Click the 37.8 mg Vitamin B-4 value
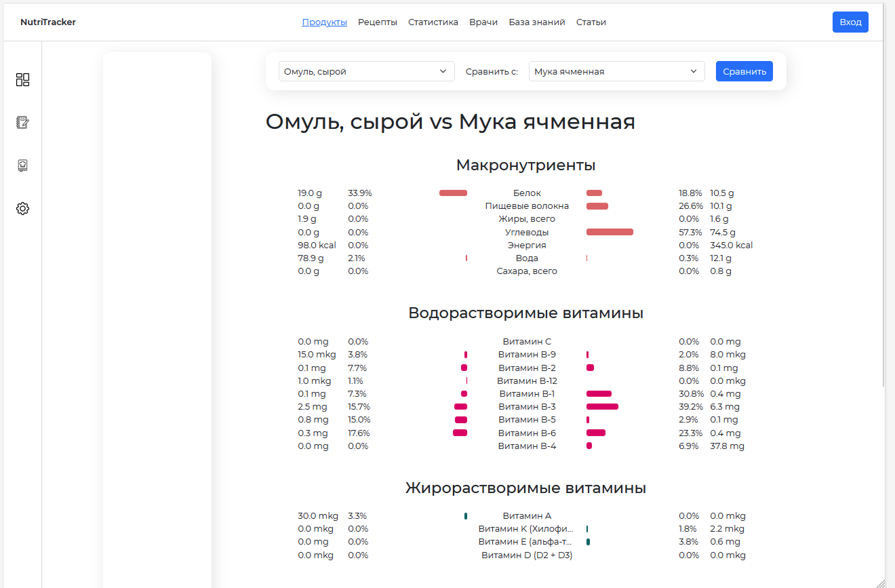 727,446
